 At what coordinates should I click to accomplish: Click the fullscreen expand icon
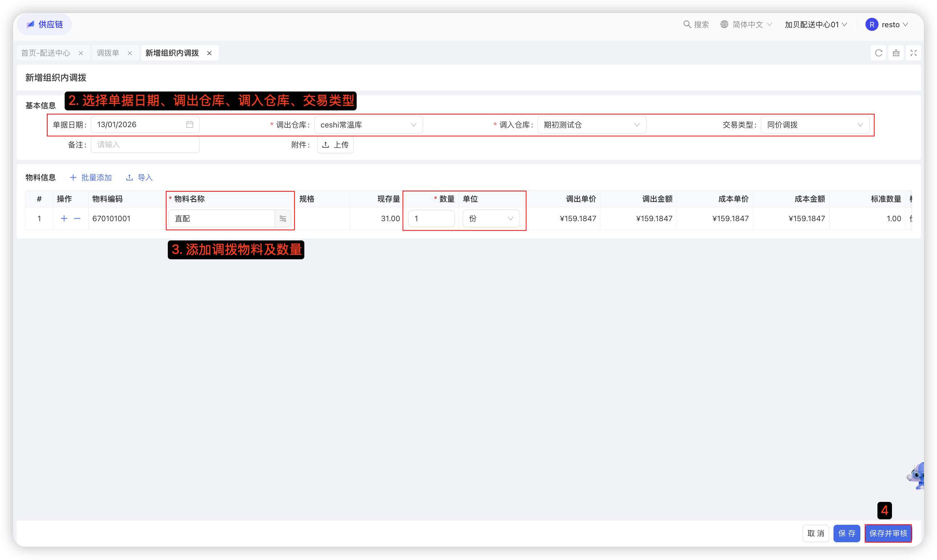point(913,53)
